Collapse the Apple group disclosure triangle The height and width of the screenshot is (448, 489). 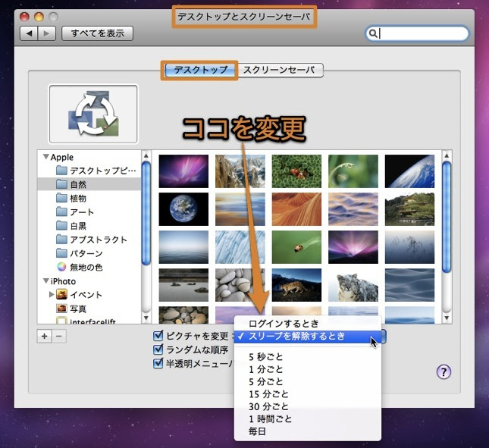[x=46, y=156]
